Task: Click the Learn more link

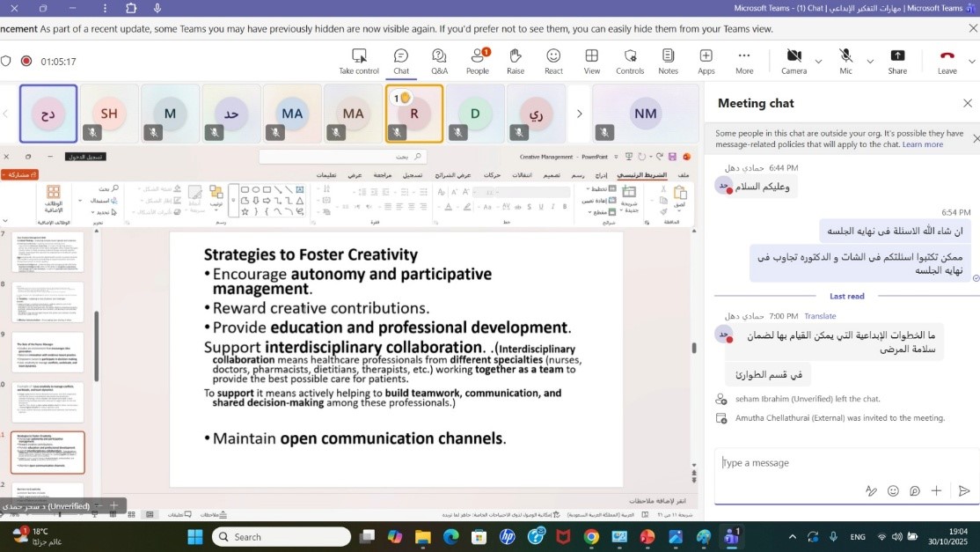Action: 922,144
